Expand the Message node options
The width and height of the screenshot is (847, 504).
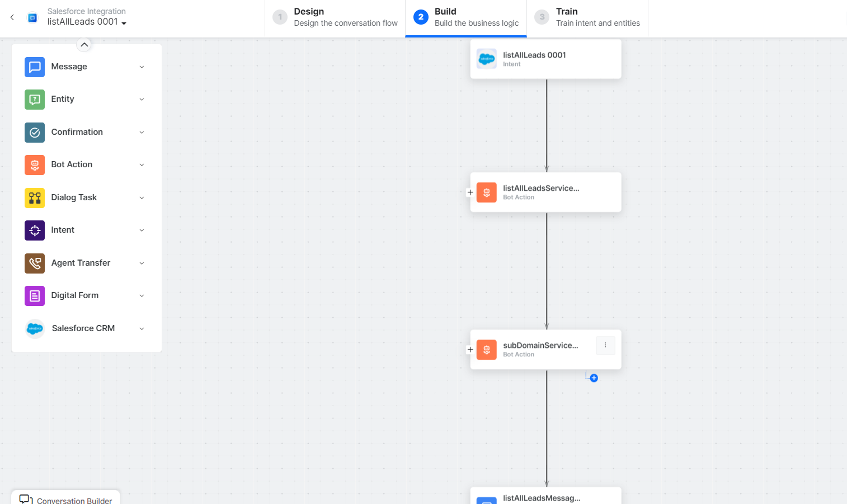[142, 67]
